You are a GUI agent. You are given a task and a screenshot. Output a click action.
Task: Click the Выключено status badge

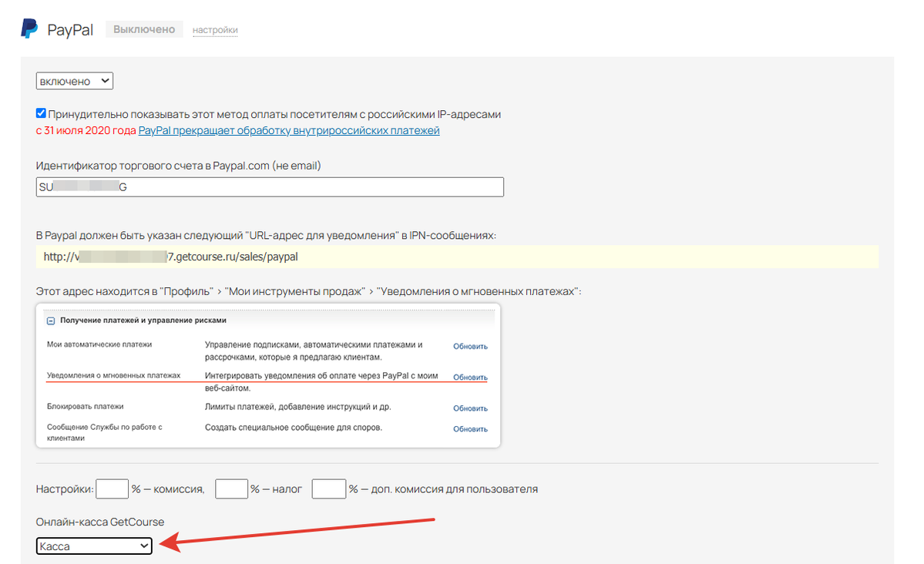(x=144, y=29)
